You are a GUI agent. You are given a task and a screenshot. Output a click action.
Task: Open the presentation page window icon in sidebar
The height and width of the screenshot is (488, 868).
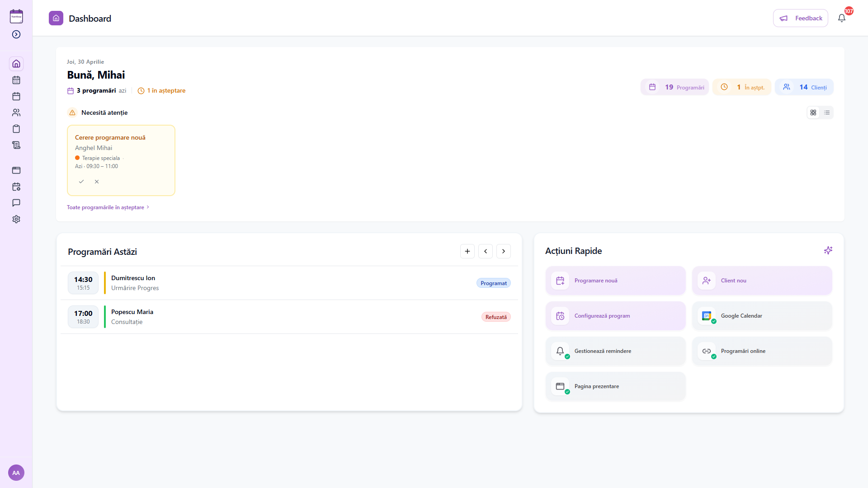16,170
